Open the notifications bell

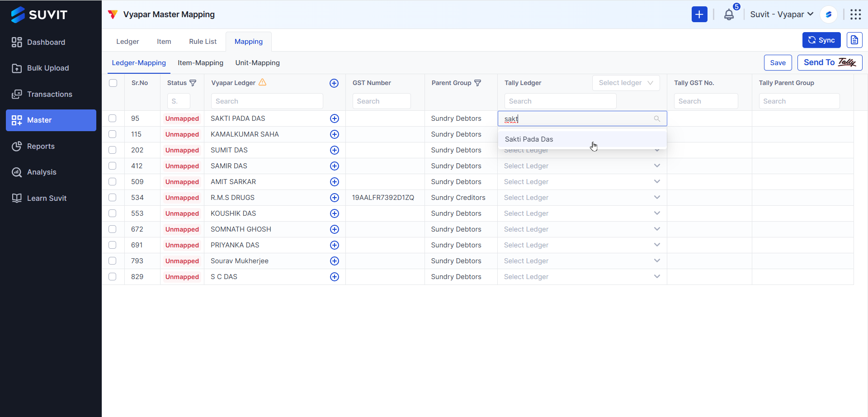729,14
